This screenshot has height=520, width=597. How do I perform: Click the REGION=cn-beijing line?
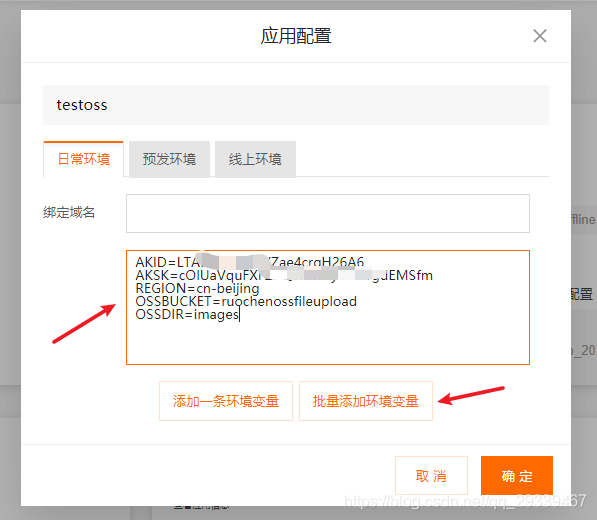(x=197, y=289)
